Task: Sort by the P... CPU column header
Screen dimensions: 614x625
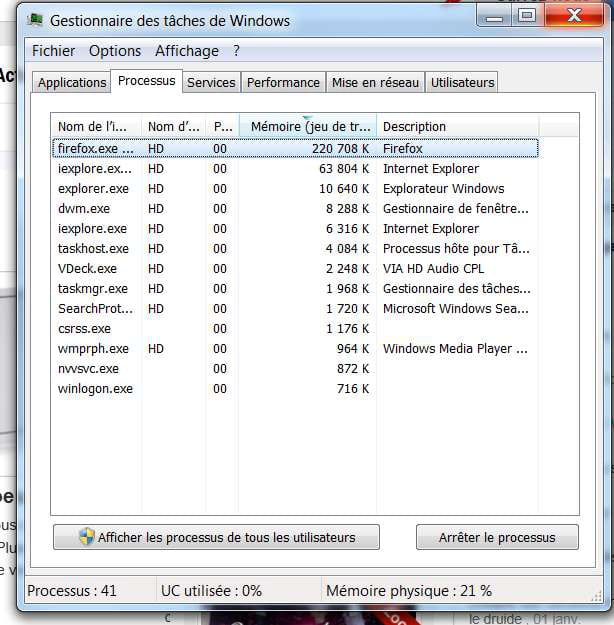Action: point(222,126)
